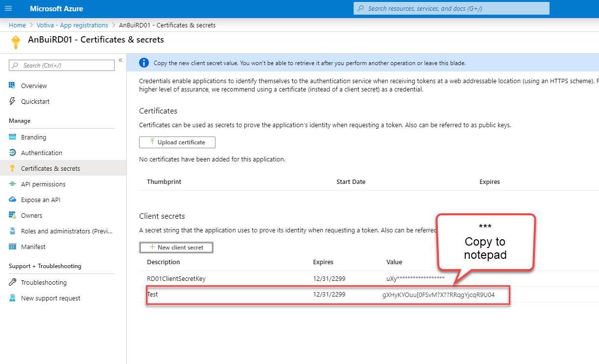Click the masked uXy secret value
599x364 pixels.
tap(415, 279)
